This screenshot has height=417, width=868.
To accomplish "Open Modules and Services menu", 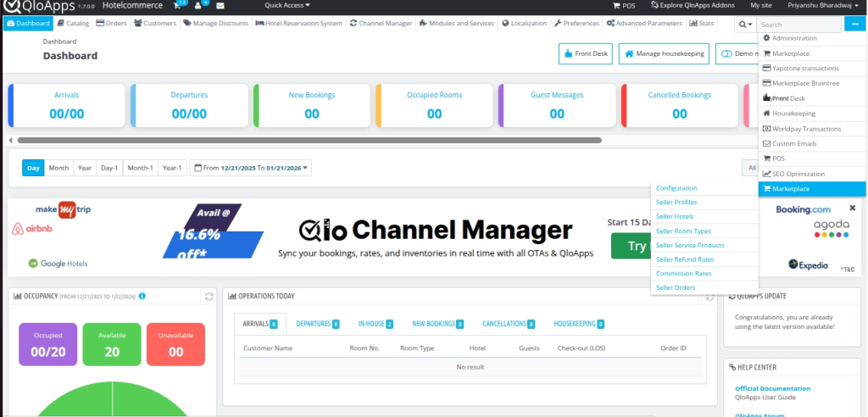I will pyautogui.click(x=457, y=23).
